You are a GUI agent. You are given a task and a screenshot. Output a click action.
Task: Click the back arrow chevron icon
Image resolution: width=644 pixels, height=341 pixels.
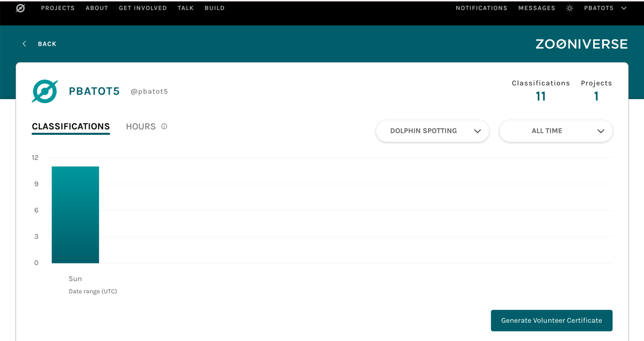pos(24,44)
